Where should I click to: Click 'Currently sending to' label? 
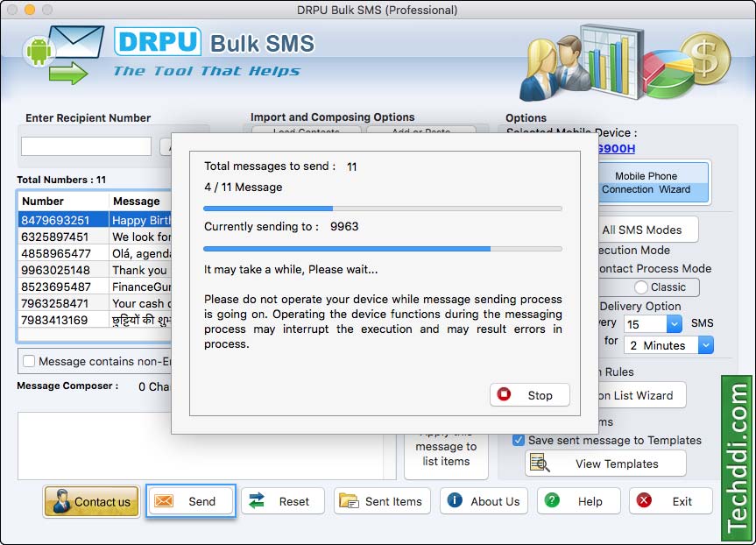(x=261, y=226)
